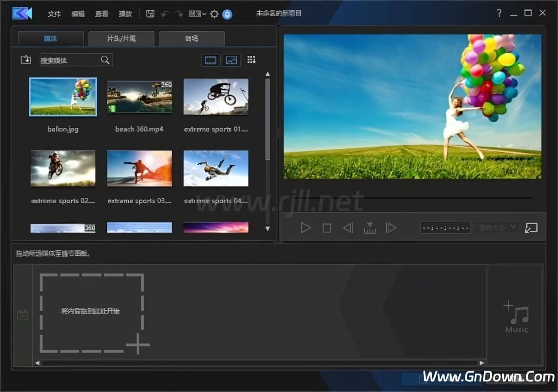The height and width of the screenshot is (392, 558).
Task: Toggle the image filter picture button
Action: tap(231, 60)
